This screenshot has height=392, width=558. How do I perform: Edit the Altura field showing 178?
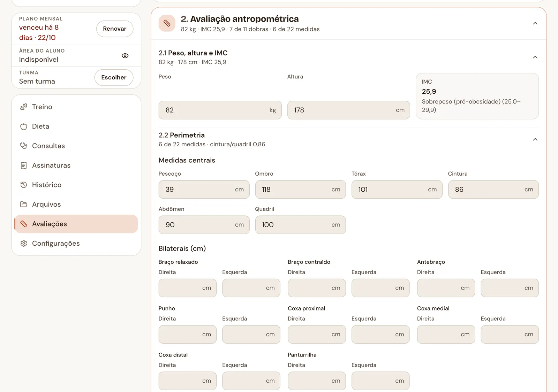[349, 110]
